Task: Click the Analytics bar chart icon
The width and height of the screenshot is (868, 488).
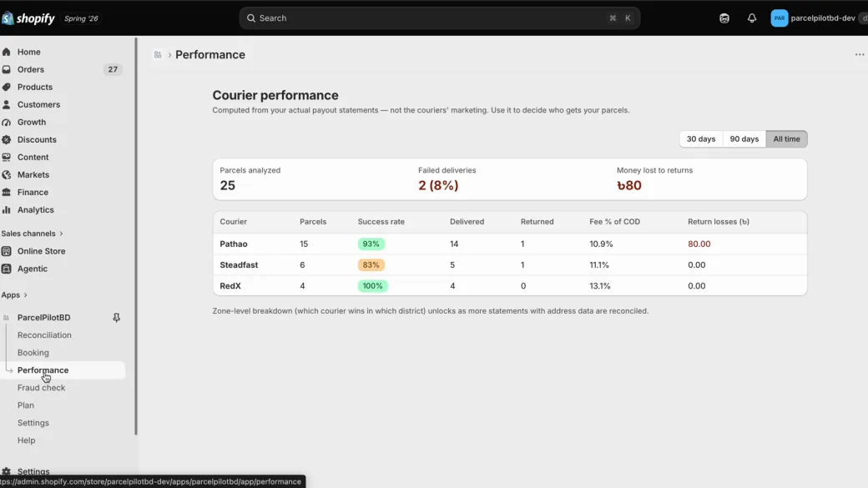Action: click(7, 209)
